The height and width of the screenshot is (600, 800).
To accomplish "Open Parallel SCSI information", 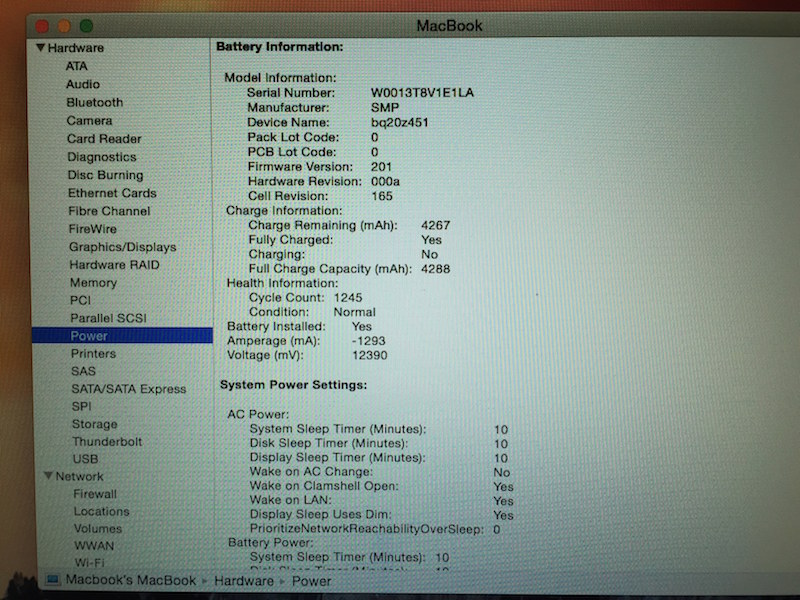I will click(x=109, y=318).
